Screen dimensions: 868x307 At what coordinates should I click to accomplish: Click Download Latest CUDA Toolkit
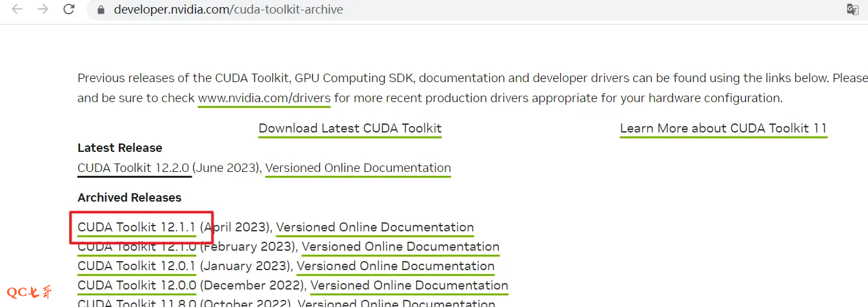(x=350, y=128)
